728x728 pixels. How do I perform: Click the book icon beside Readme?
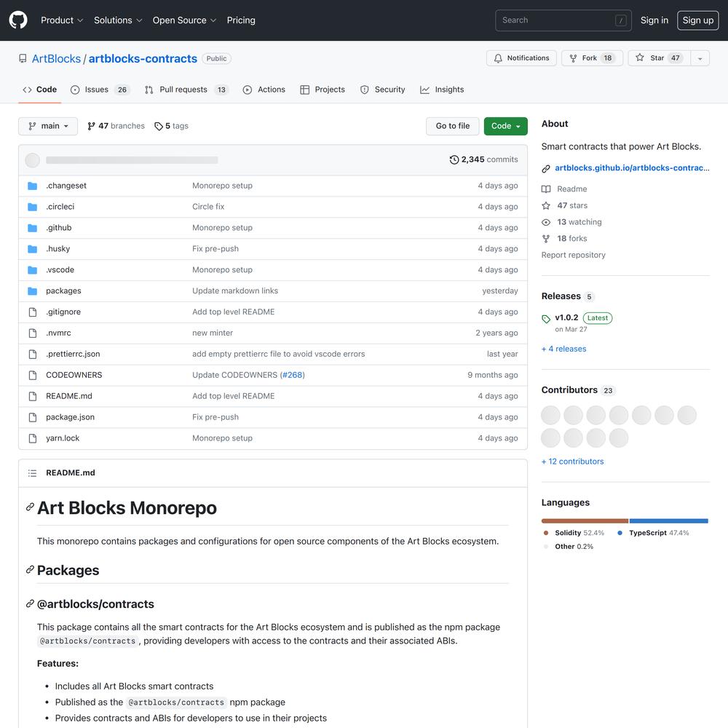click(546, 189)
